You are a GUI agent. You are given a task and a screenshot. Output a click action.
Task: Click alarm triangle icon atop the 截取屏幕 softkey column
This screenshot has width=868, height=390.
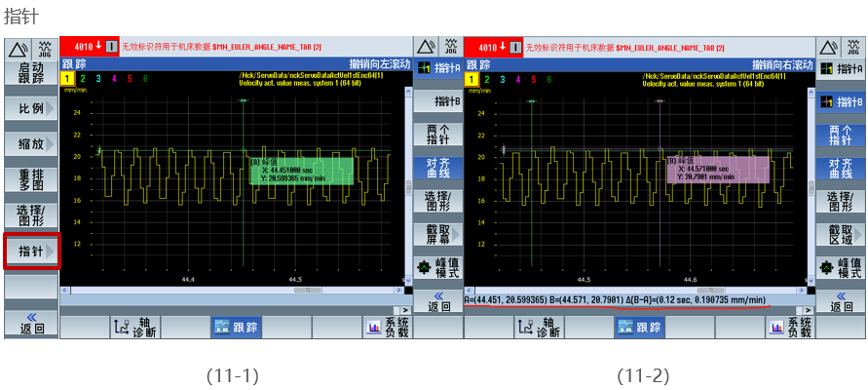click(x=426, y=47)
